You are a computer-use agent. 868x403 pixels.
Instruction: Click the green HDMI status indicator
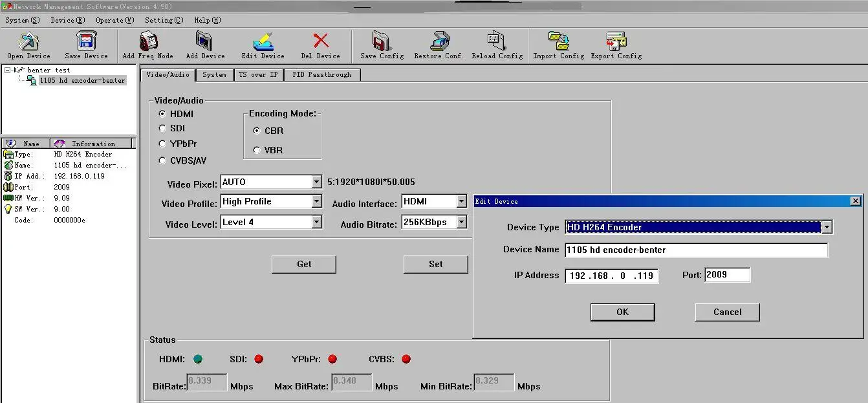198,359
